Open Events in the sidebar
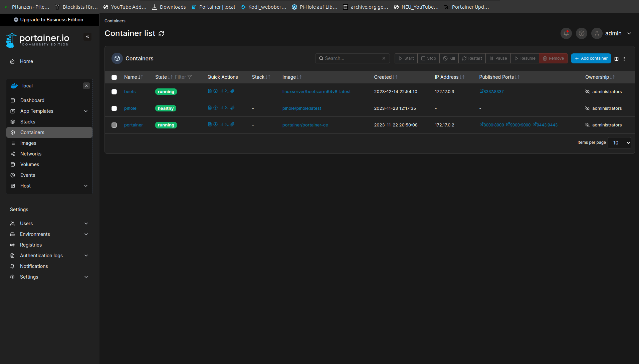639x364 pixels. click(x=28, y=175)
